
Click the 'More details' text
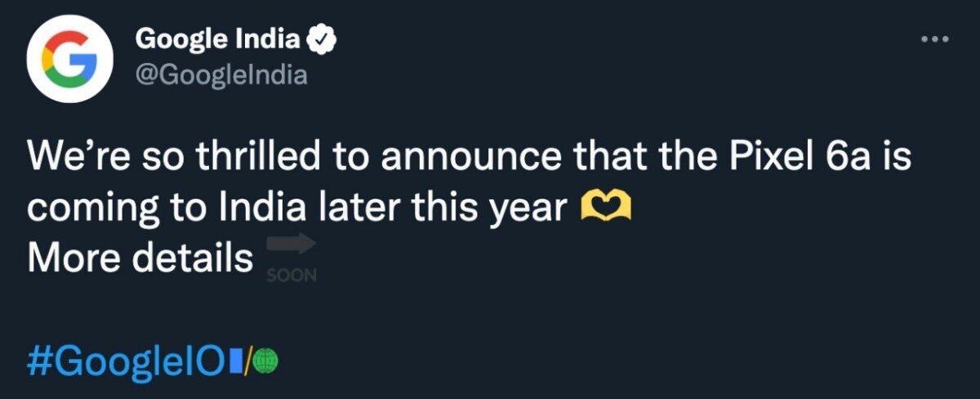tap(140, 258)
